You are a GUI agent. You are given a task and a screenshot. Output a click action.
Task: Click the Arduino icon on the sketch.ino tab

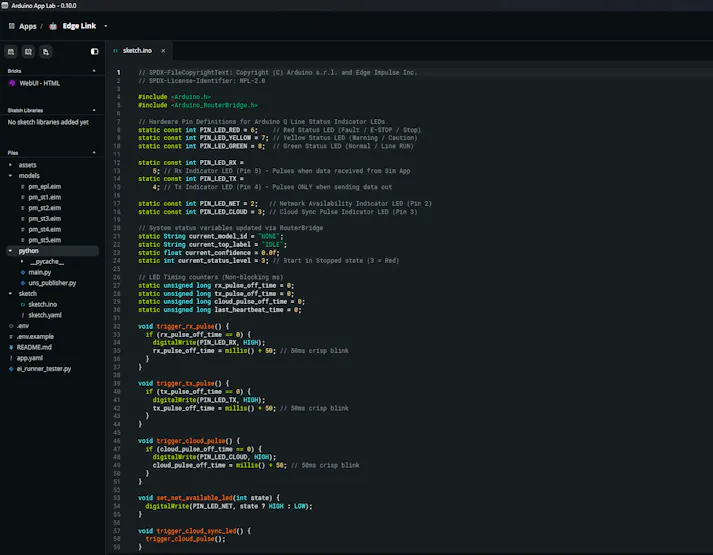click(x=115, y=51)
